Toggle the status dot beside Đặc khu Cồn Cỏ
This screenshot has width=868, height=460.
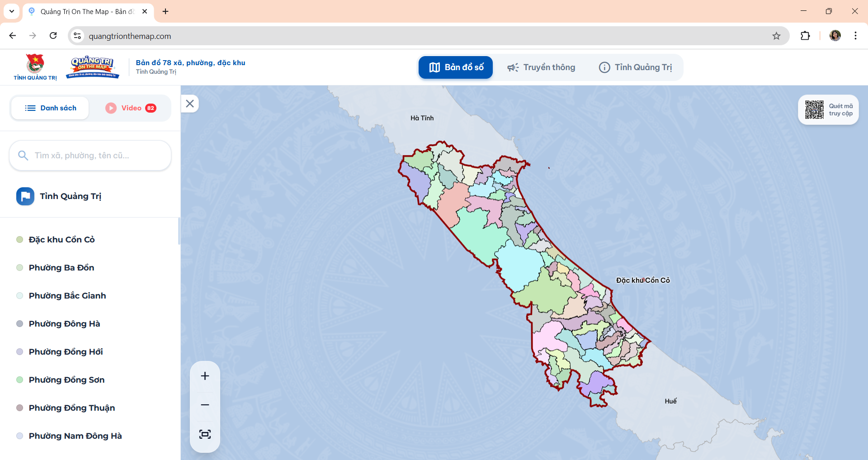point(19,239)
